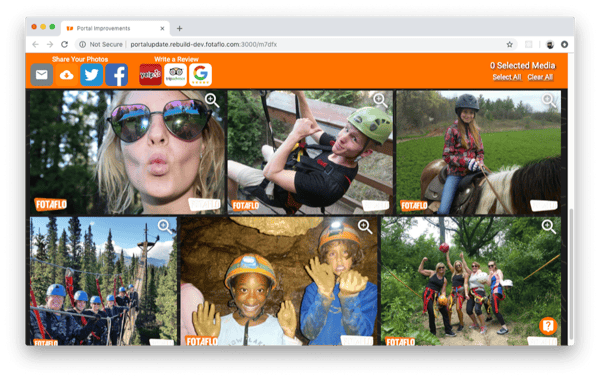Click the orange cloud download icon

click(67, 75)
